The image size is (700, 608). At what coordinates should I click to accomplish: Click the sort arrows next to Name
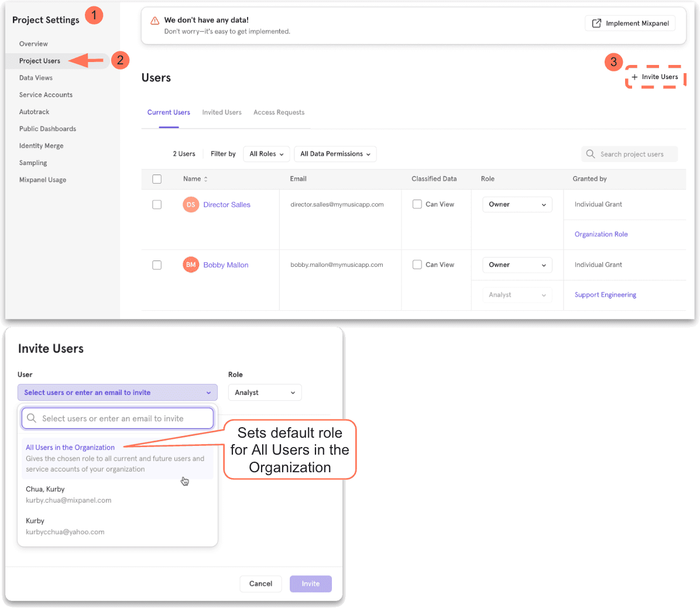coord(205,179)
